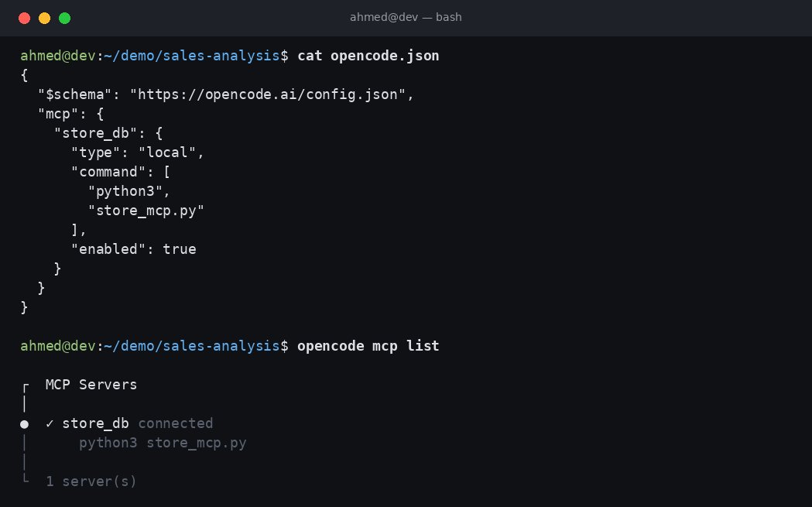Viewport: 812px width, 507px height.
Task: Click the checkmark next to store_db
Action: 50,423
